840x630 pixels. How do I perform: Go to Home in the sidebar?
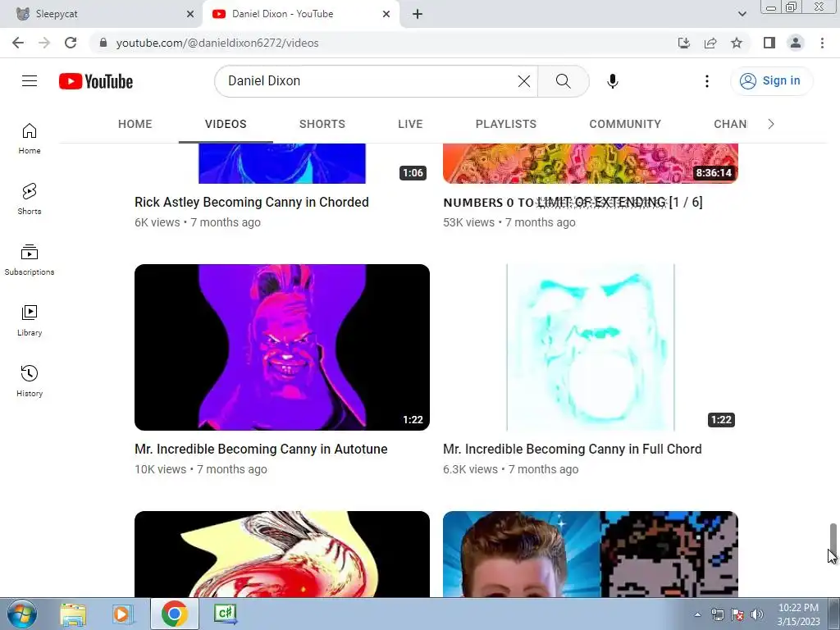[30, 139]
